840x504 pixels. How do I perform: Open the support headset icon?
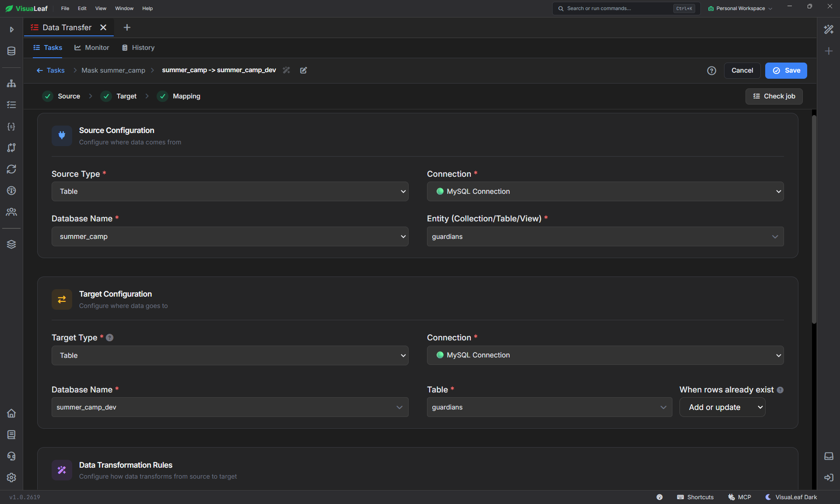click(11, 456)
